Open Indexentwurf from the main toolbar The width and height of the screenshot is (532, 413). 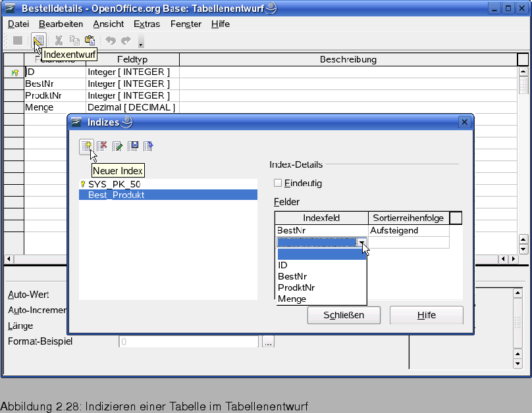pyautogui.click(x=38, y=39)
